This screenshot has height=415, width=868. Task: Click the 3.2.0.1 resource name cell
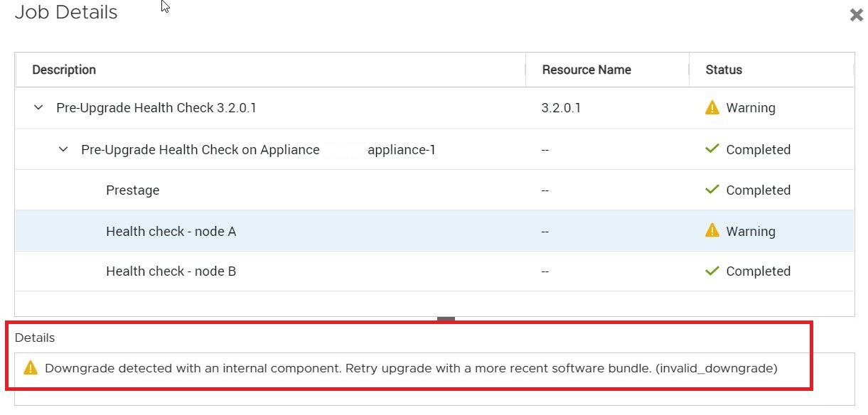(561, 108)
